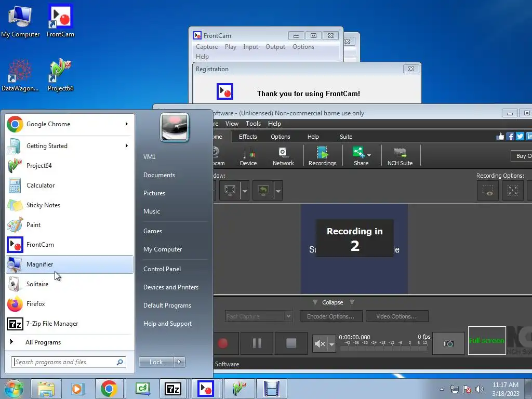The height and width of the screenshot is (399, 532).
Task: Stop recording using the Stop button
Action: pos(291,343)
